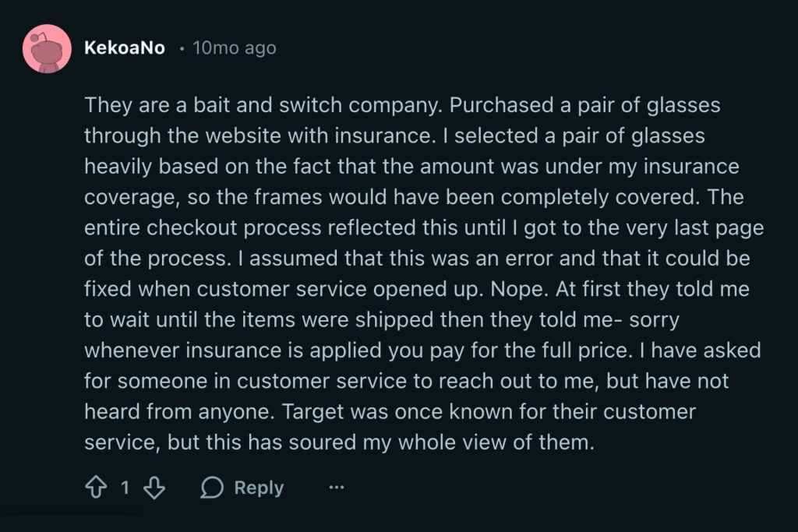The width and height of the screenshot is (798, 532).
Task: Click the "10mo ago" timestamp
Action: click(x=234, y=48)
